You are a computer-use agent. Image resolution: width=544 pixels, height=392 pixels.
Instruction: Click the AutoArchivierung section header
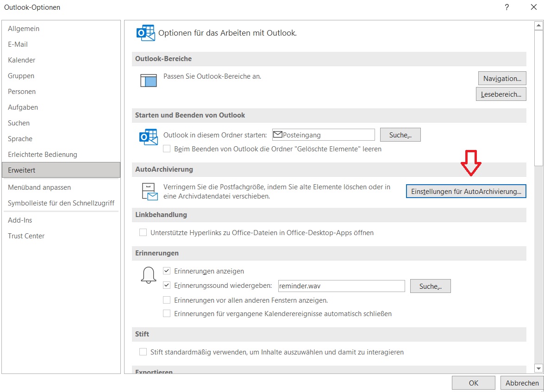coord(329,169)
